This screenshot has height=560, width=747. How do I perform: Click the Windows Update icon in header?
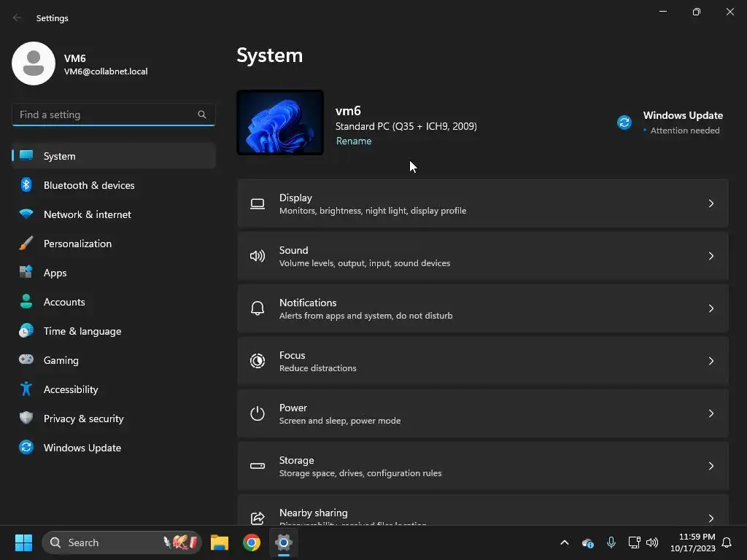click(x=624, y=122)
